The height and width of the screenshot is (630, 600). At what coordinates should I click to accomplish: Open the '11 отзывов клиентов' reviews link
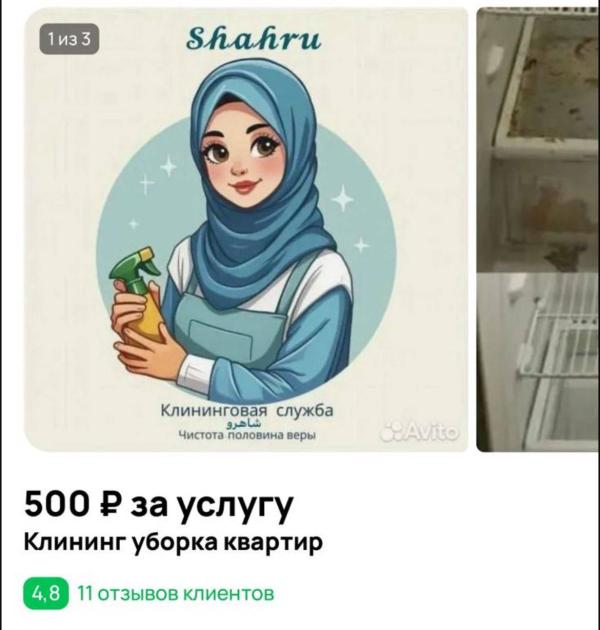(x=175, y=593)
